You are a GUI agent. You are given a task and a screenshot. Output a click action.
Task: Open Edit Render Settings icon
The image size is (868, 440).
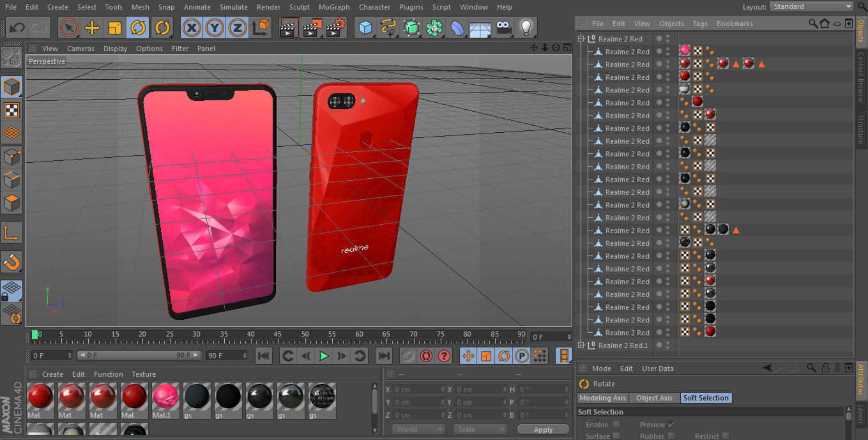point(335,28)
